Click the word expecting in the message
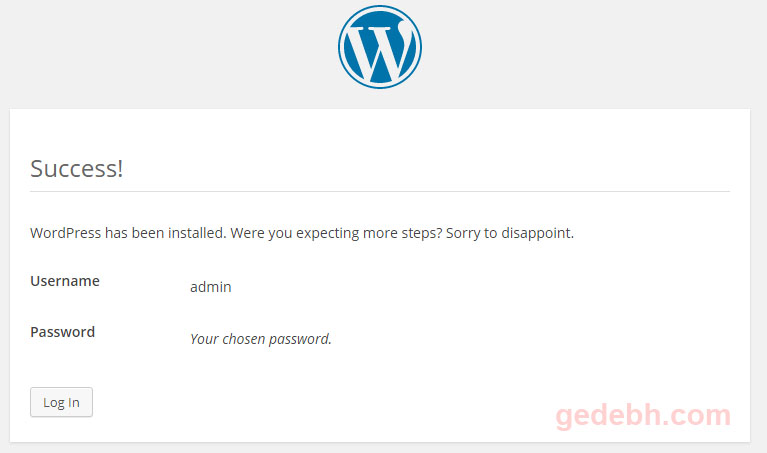This screenshot has height=453, width=767. 327,233
